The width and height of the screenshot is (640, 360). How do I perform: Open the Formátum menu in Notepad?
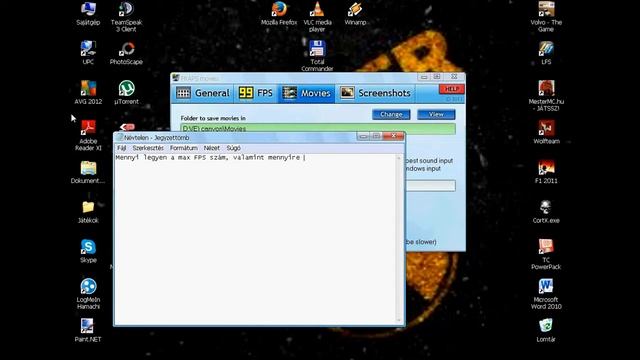tap(184, 148)
